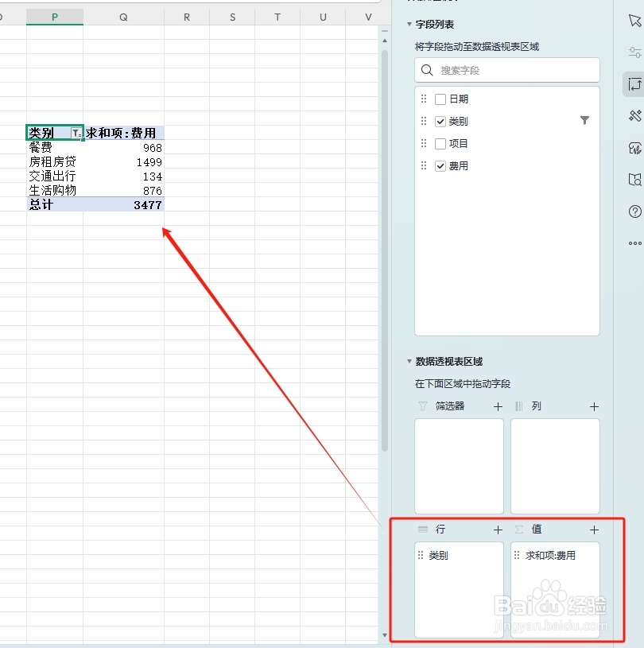The width and height of the screenshot is (644, 648).
Task: Click the 类别 item in the rows area
Action: click(438, 555)
